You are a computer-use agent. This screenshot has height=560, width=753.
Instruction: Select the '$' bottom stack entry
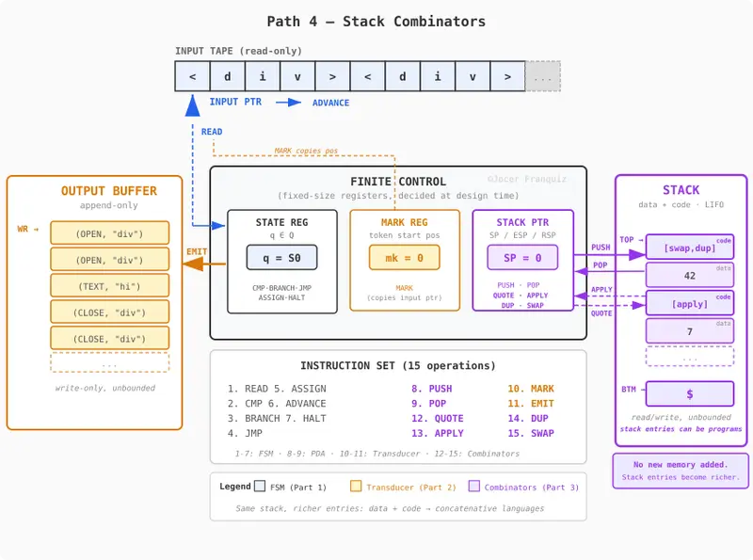(x=690, y=393)
